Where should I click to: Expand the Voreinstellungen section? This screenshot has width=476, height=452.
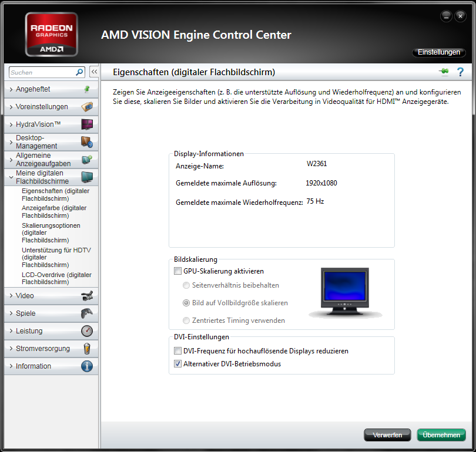point(51,107)
